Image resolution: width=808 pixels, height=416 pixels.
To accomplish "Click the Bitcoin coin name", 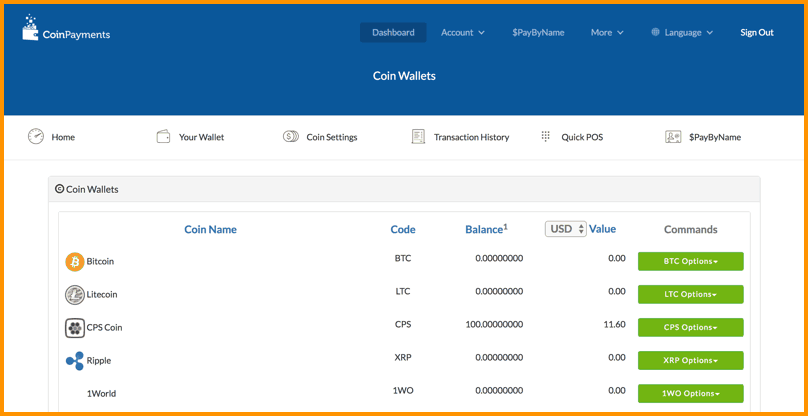I will click(x=100, y=262).
